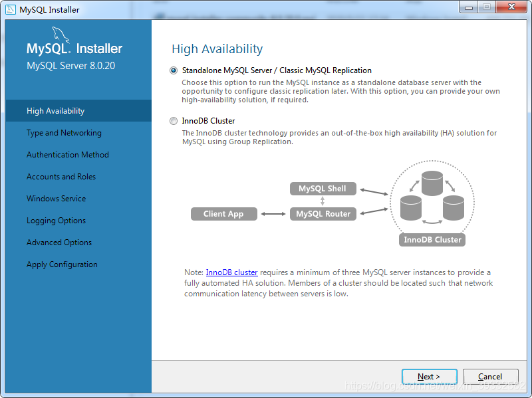Image resolution: width=532 pixels, height=398 pixels.
Task: Close the MySQL Installer window
Action: point(511,7)
